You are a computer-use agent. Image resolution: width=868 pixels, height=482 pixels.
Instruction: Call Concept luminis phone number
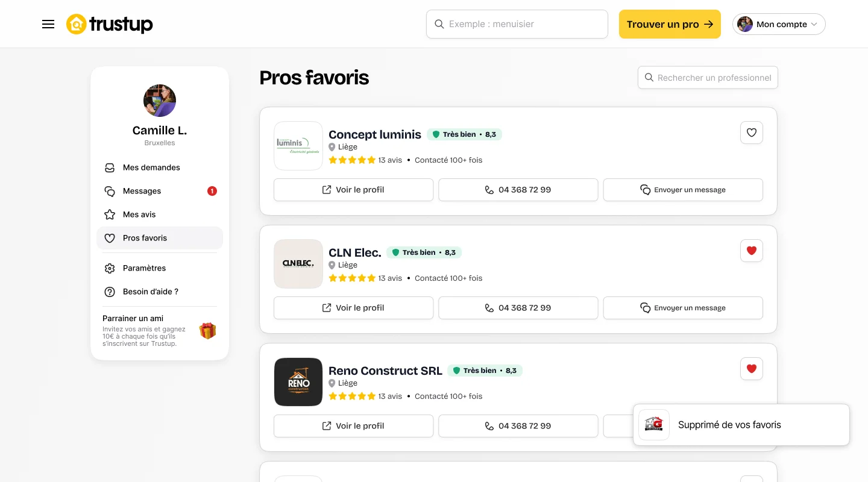click(518, 190)
